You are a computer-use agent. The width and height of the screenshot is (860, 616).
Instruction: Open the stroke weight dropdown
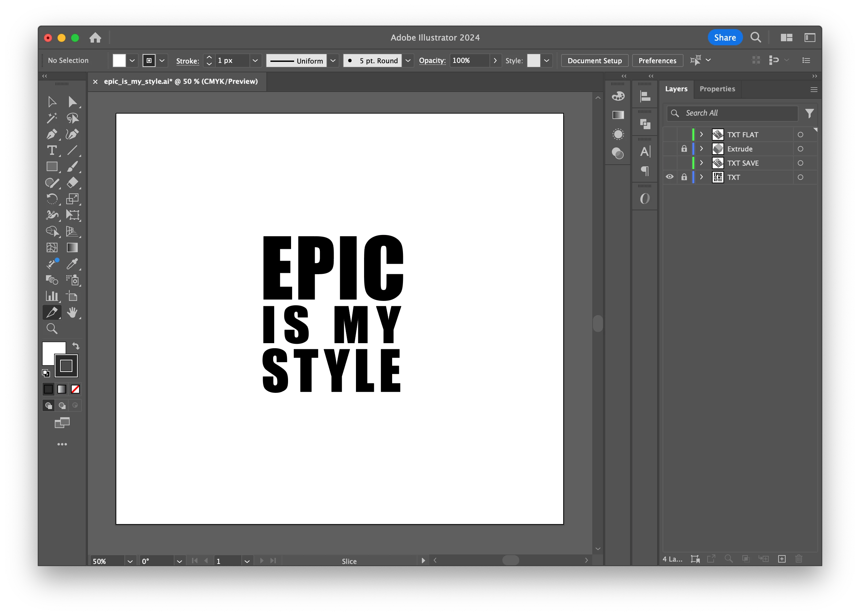tap(255, 61)
